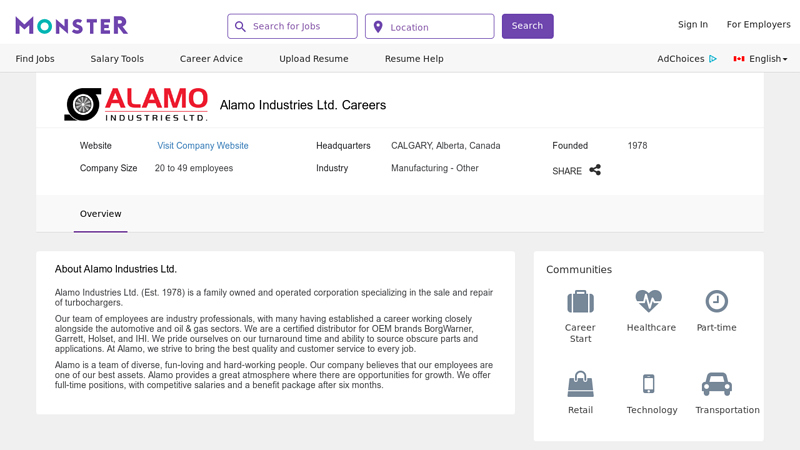The height and width of the screenshot is (450, 800).
Task: Click the Healthcare community label
Action: (651, 328)
